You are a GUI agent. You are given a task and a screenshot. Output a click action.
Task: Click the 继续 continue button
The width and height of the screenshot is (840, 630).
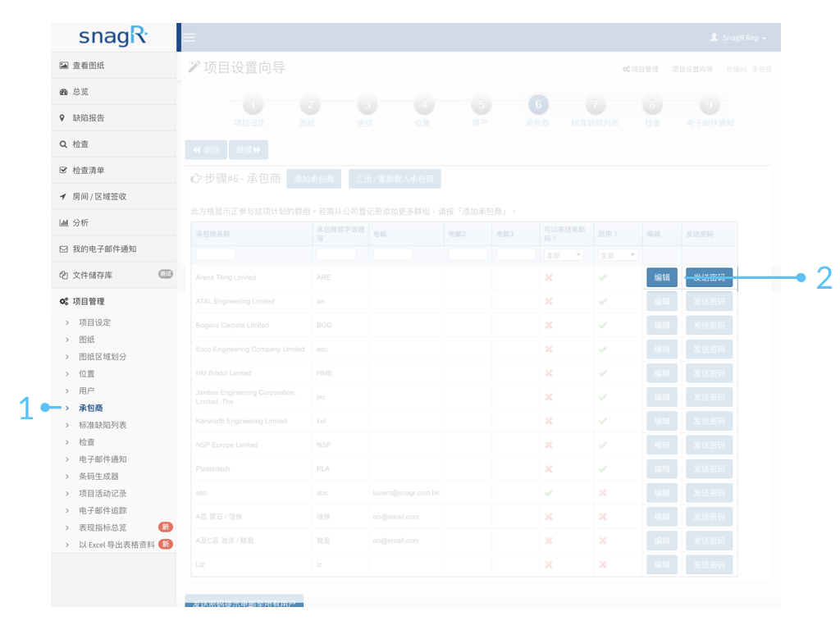coord(249,150)
